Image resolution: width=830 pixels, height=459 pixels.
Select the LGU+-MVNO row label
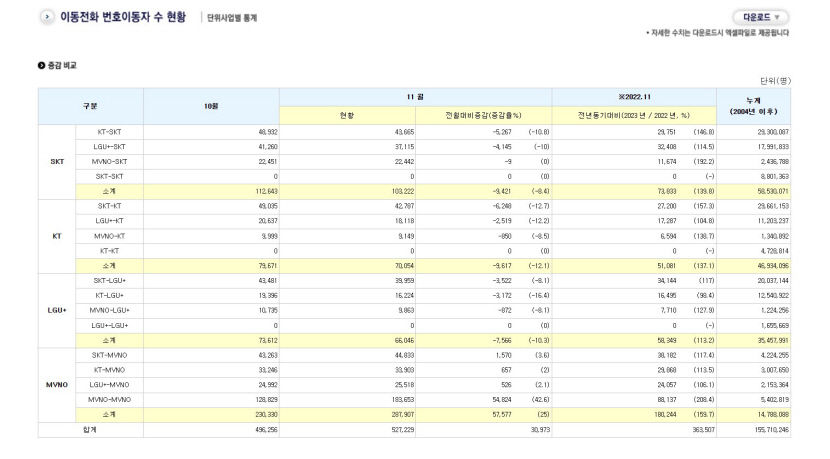110,385
